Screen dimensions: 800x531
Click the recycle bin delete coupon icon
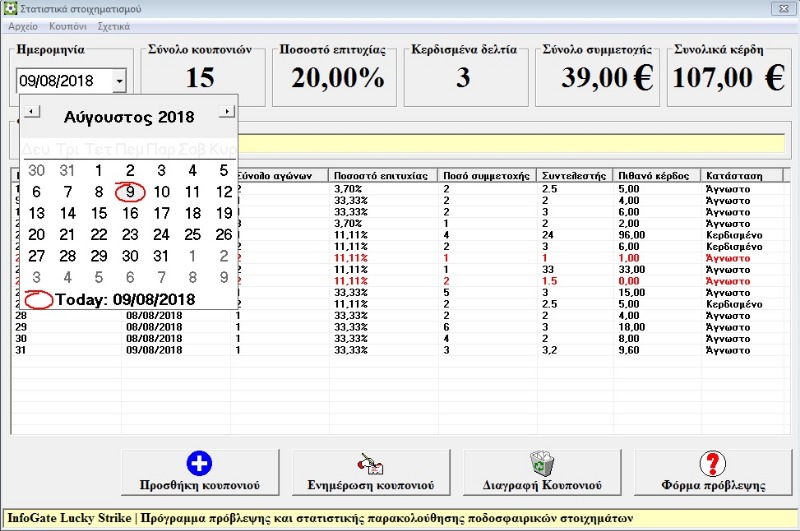point(541,463)
